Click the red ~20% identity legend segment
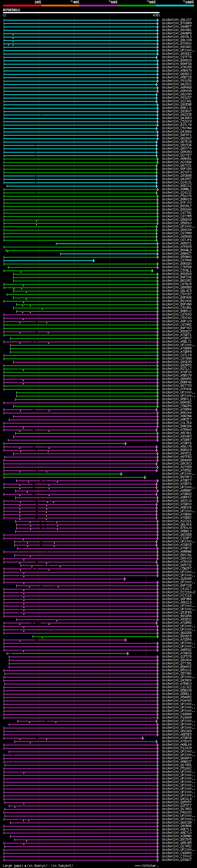 [x=22, y=6]
